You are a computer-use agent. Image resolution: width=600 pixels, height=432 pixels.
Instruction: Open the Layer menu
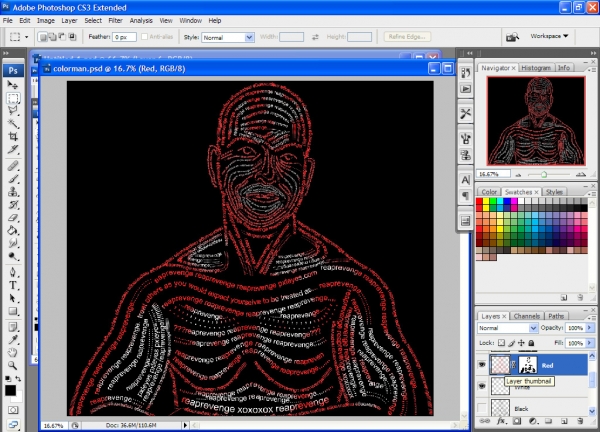(69, 21)
